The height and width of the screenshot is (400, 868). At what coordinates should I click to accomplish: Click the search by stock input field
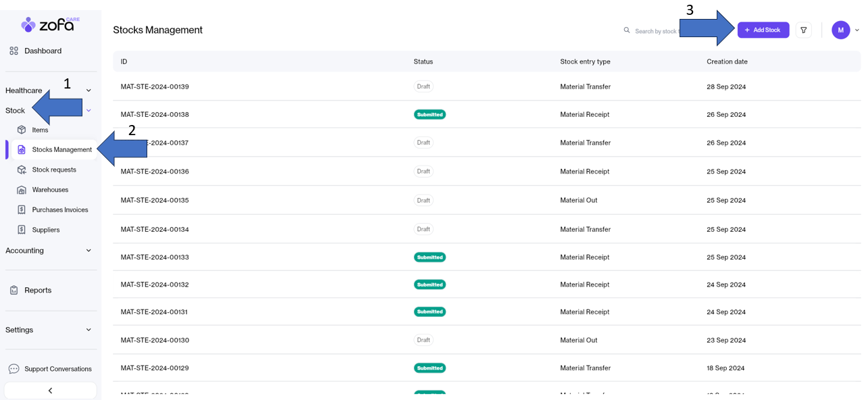[x=655, y=31]
